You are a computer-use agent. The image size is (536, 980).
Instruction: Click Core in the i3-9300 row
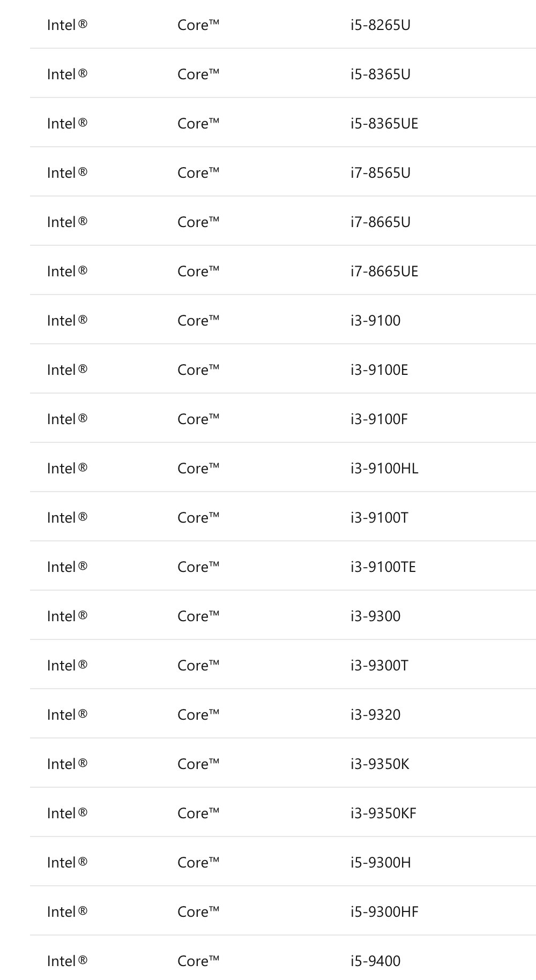pos(198,616)
